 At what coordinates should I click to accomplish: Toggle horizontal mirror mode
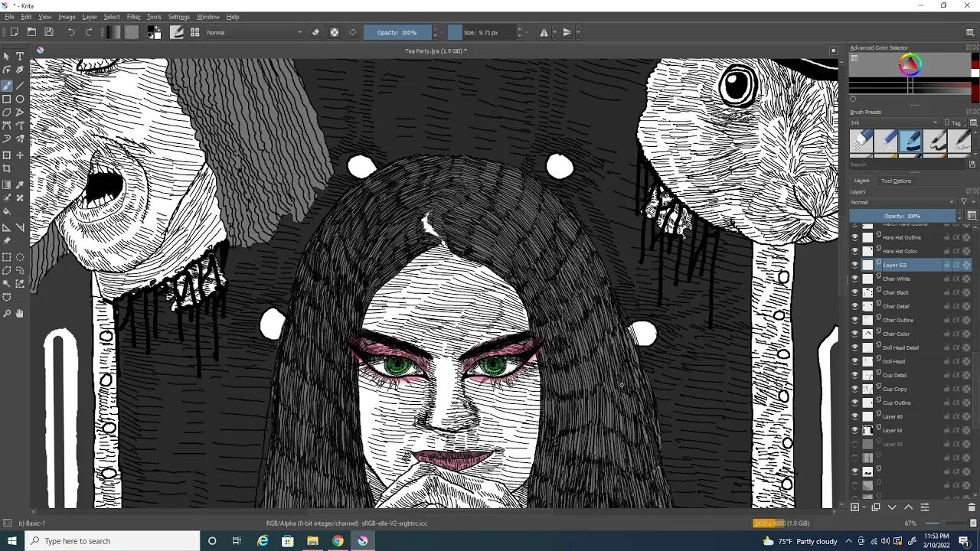pos(544,32)
